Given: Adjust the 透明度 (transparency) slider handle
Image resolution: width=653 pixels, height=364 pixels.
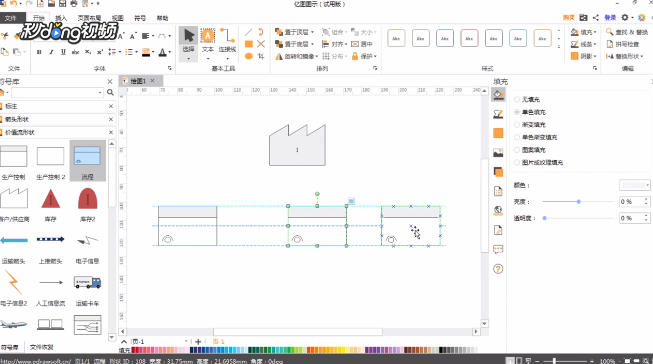Looking at the screenshot, I should pyautogui.click(x=544, y=218).
